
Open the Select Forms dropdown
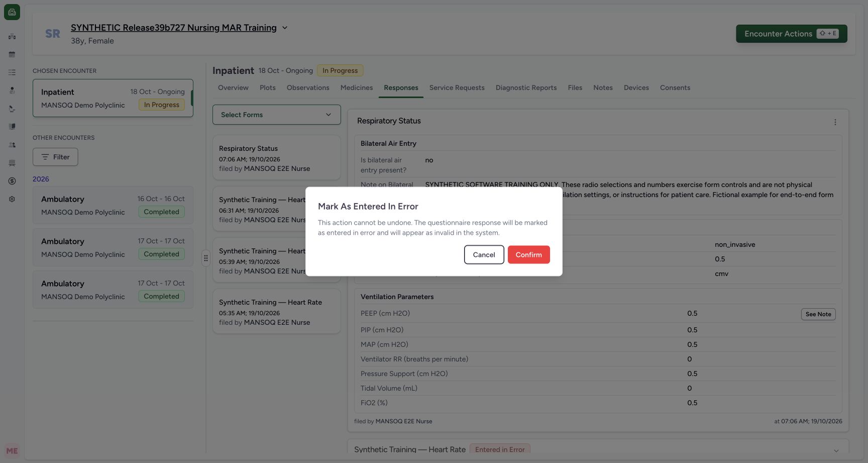[277, 115]
